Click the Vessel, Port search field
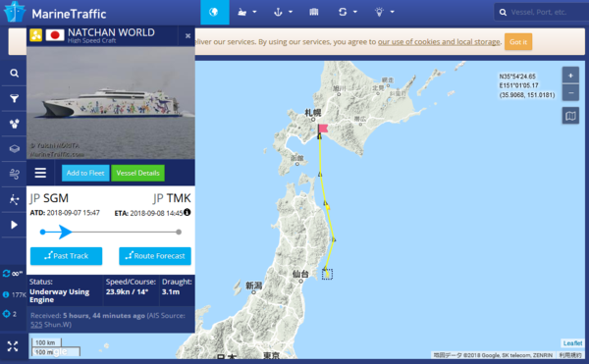The height and width of the screenshot is (364, 589). coord(541,13)
